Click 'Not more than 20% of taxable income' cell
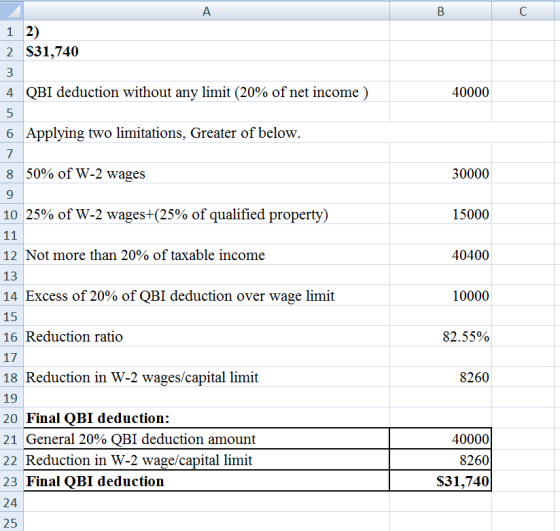The width and height of the screenshot is (560, 531). pos(206,255)
